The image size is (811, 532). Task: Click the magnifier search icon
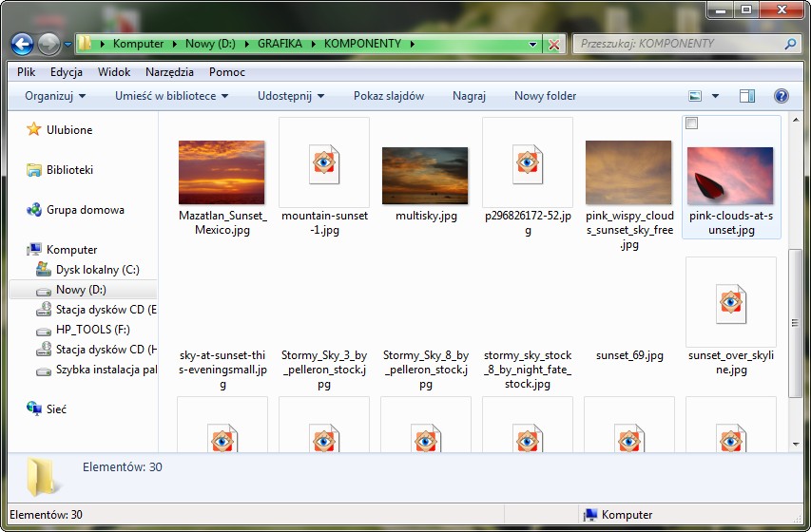790,44
